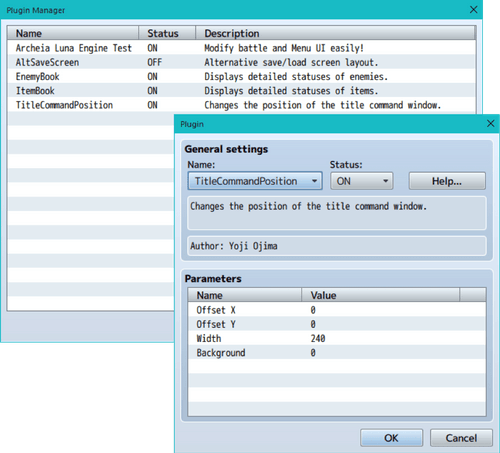This screenshot has height=453, width=500.
Task: Select the Offset Y parameter row
Action: [337, 324]
